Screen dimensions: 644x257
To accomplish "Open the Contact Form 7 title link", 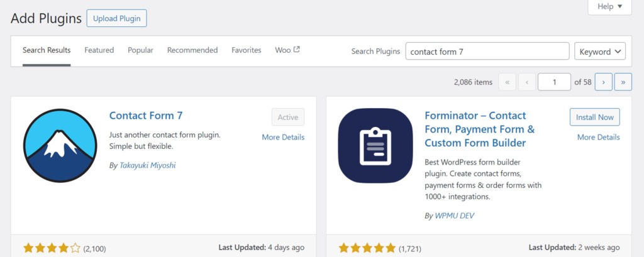I will click(146, 116).
